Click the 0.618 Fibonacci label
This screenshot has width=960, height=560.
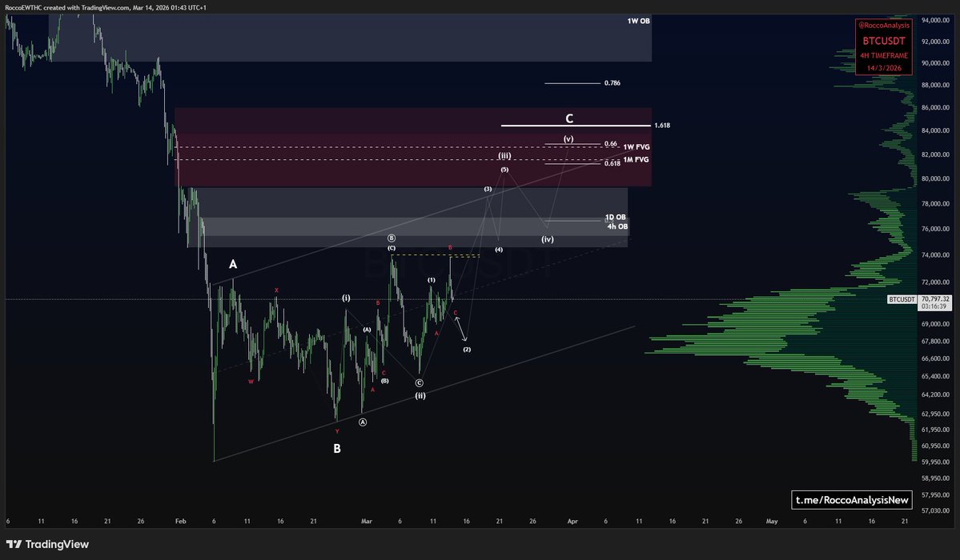coord(612,162)
